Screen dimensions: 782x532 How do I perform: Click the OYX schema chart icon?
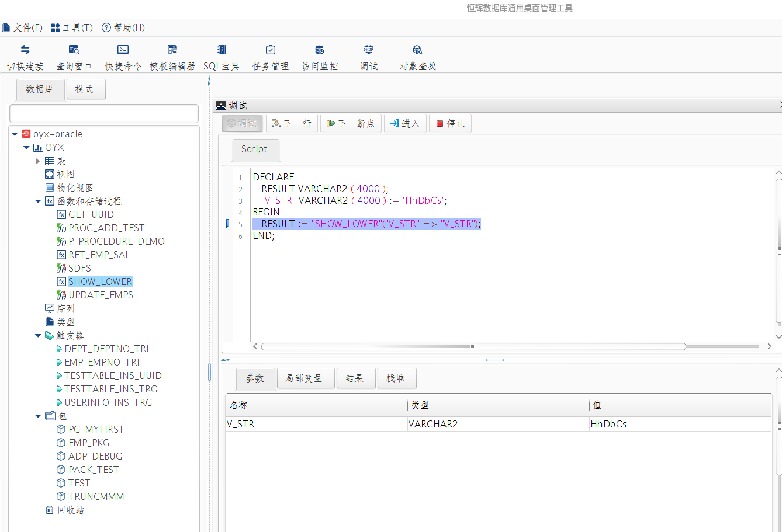(x=38, y=147)
